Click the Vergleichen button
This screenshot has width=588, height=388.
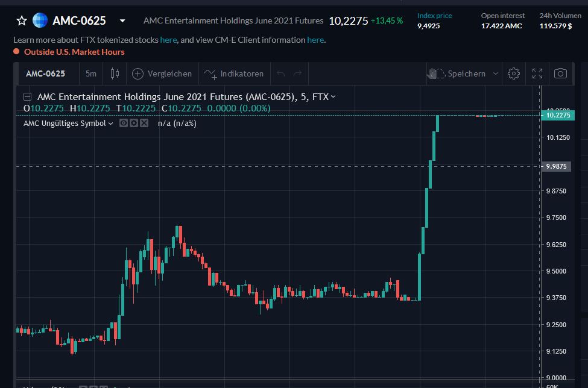162,74
